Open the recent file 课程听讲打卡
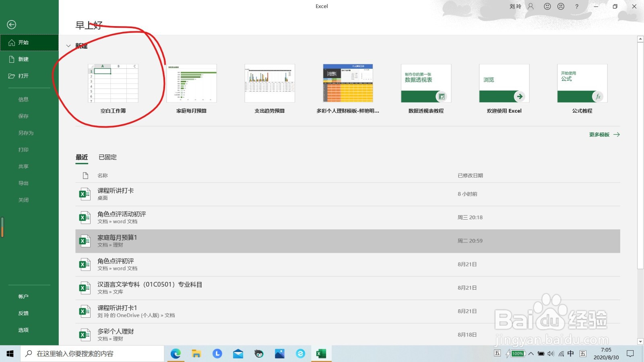644x362 pixels. (348, 194)
